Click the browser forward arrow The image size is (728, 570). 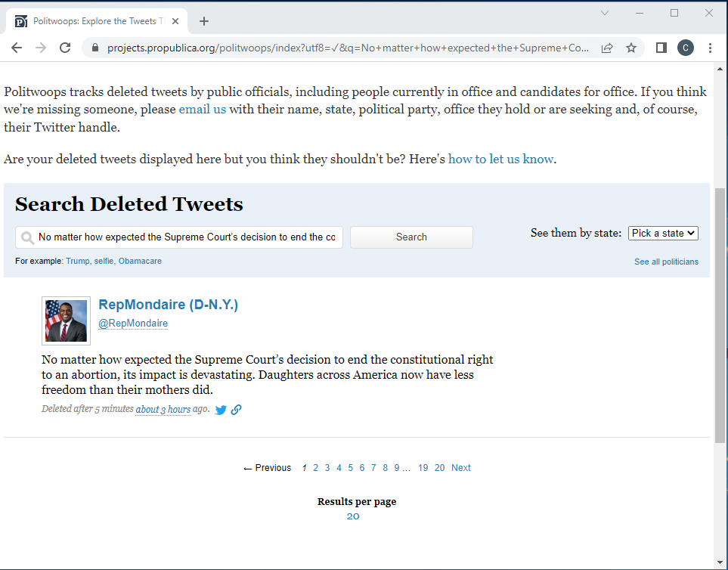[x=41, y=48]
